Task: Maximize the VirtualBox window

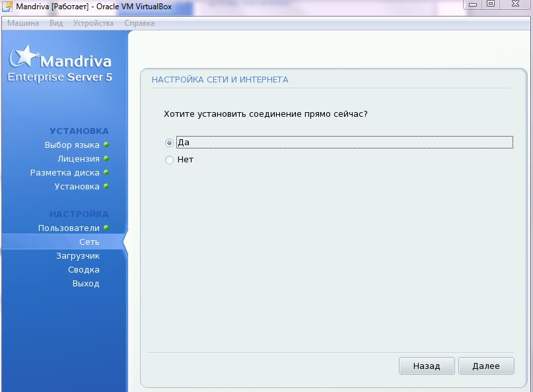Action: coord(491,4)
